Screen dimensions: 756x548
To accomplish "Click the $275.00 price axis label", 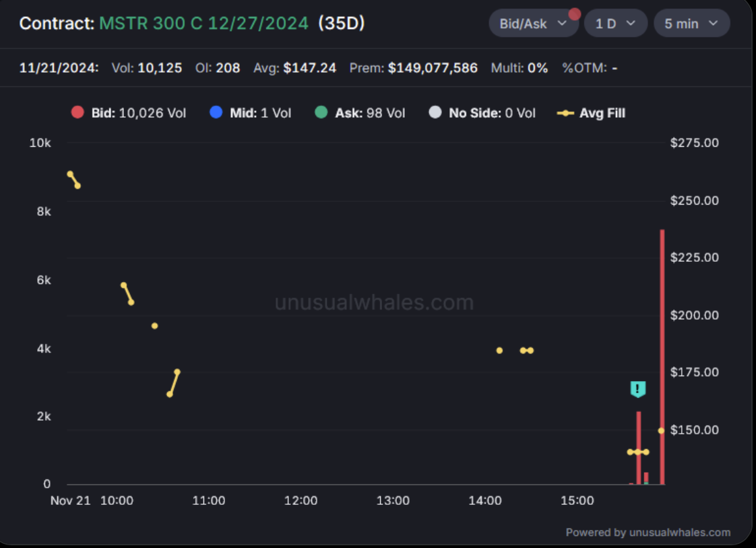I will (x=694, y=143).
